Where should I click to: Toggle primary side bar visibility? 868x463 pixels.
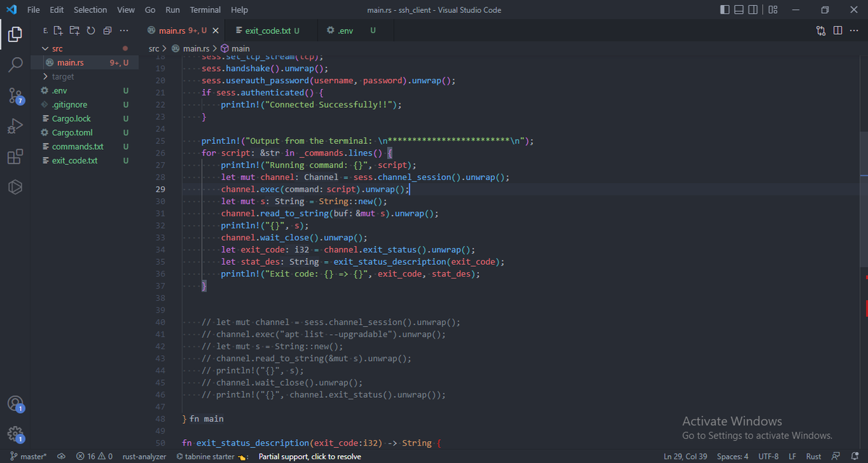coord(726,9)
